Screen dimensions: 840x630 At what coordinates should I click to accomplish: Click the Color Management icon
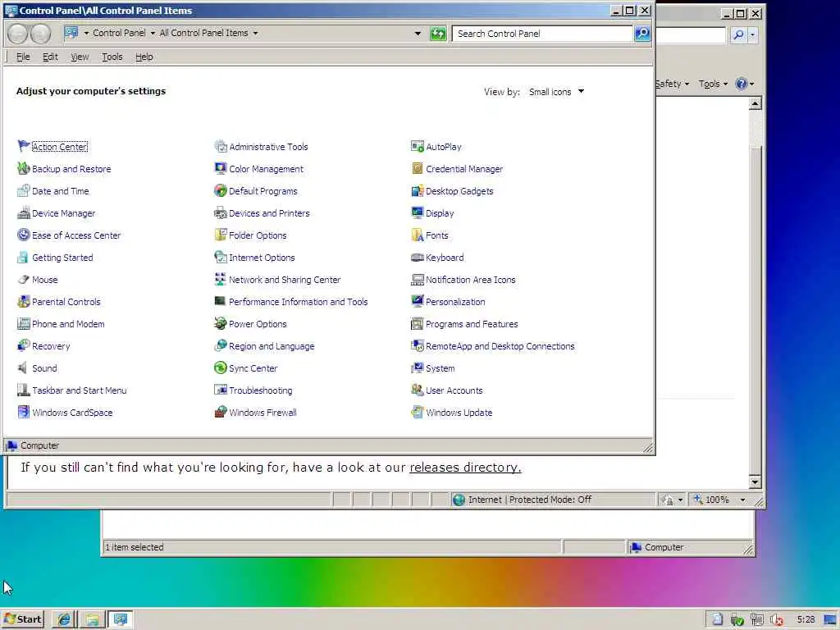click(220, 169)
